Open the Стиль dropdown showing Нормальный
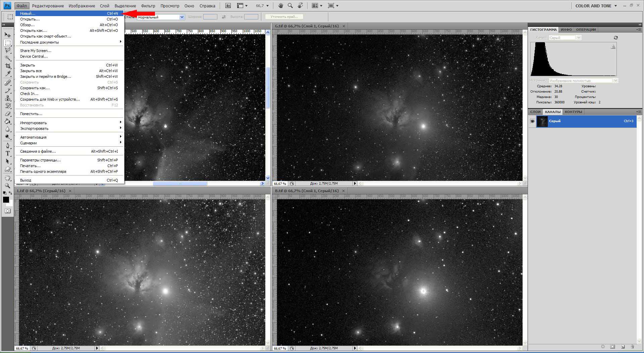This screenshot has height=353, width=644. click(161, 17)
